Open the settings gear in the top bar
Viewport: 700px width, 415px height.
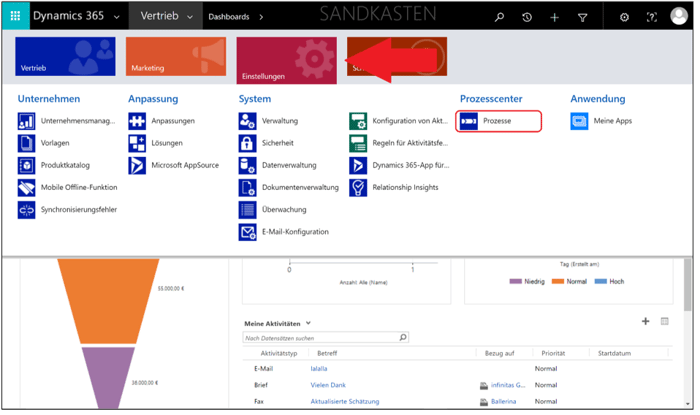(x=624, y=17)
